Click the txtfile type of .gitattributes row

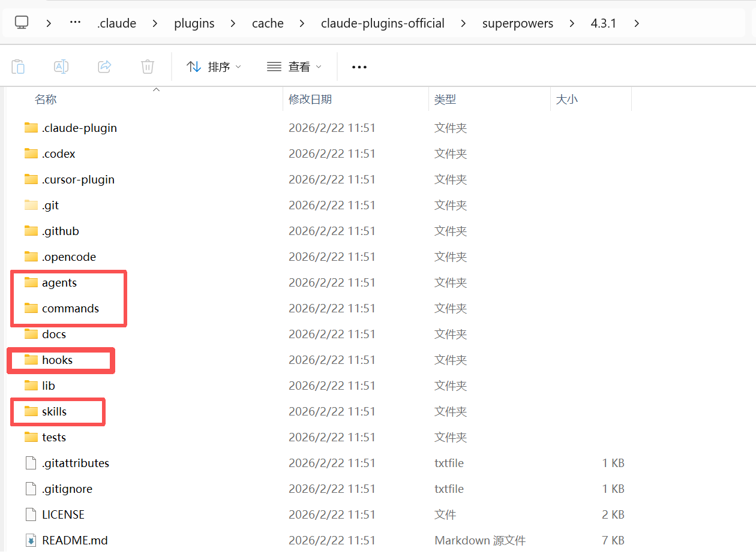click(x=449, y=463)
